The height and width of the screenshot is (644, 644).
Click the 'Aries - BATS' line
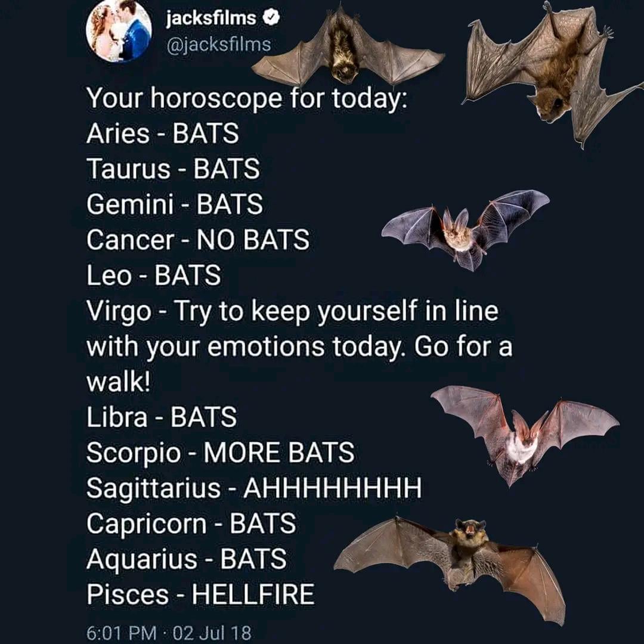click(162, 134)
